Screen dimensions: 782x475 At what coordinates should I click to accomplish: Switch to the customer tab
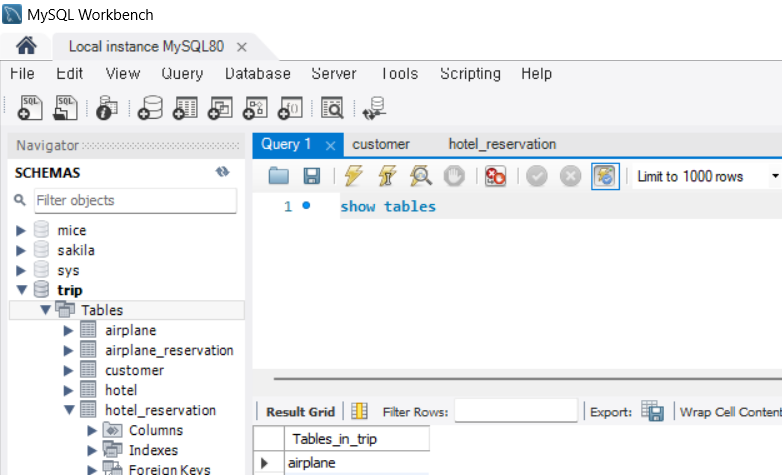pos(381,145)
